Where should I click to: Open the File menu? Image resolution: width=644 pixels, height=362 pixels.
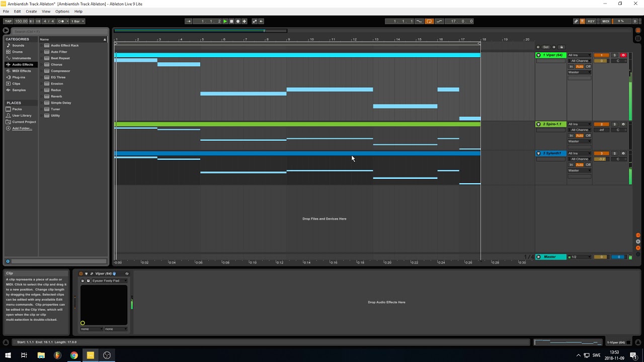coord(6,11)
